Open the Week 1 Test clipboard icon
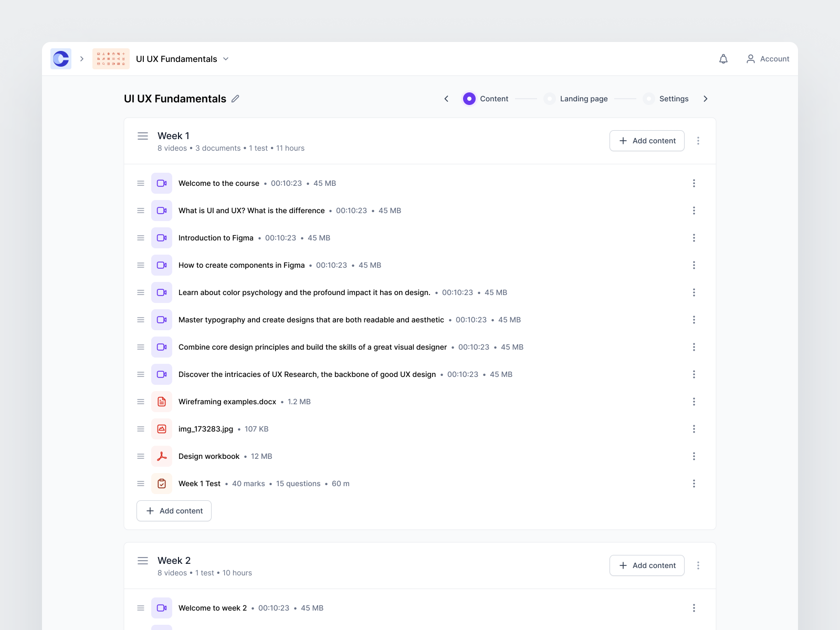The image size is (840, 630). (162, 483)
